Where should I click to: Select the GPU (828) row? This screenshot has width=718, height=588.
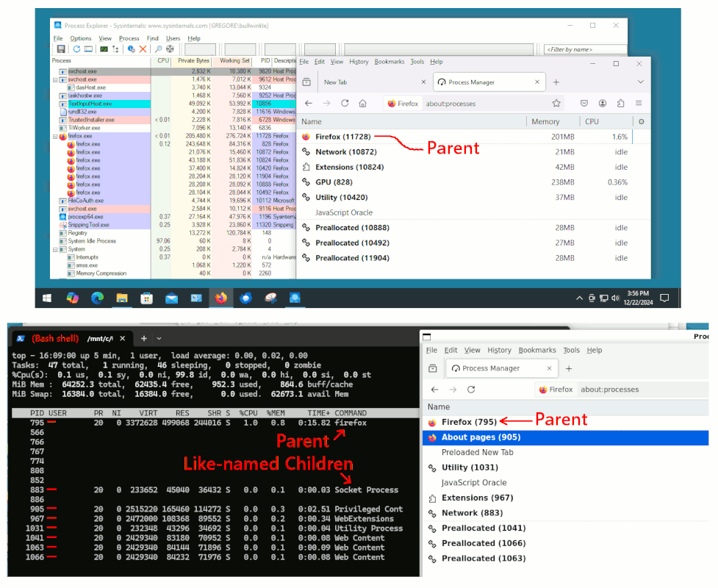(474, 182)
